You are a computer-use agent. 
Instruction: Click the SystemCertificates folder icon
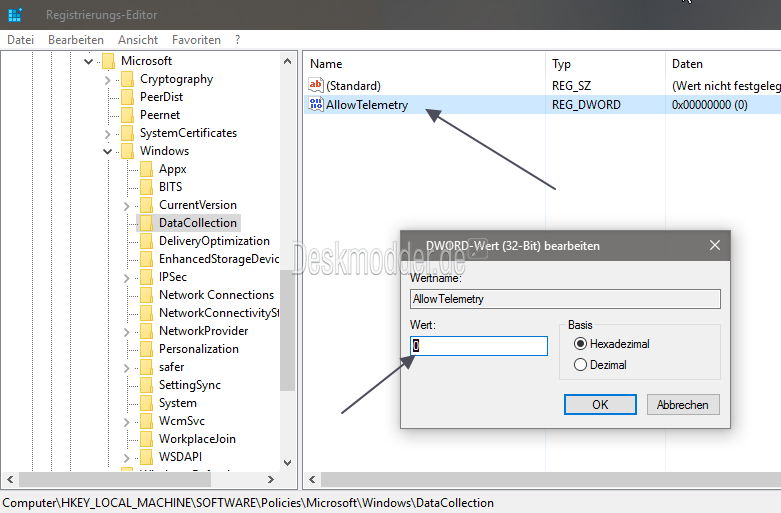tap(128, 133)
